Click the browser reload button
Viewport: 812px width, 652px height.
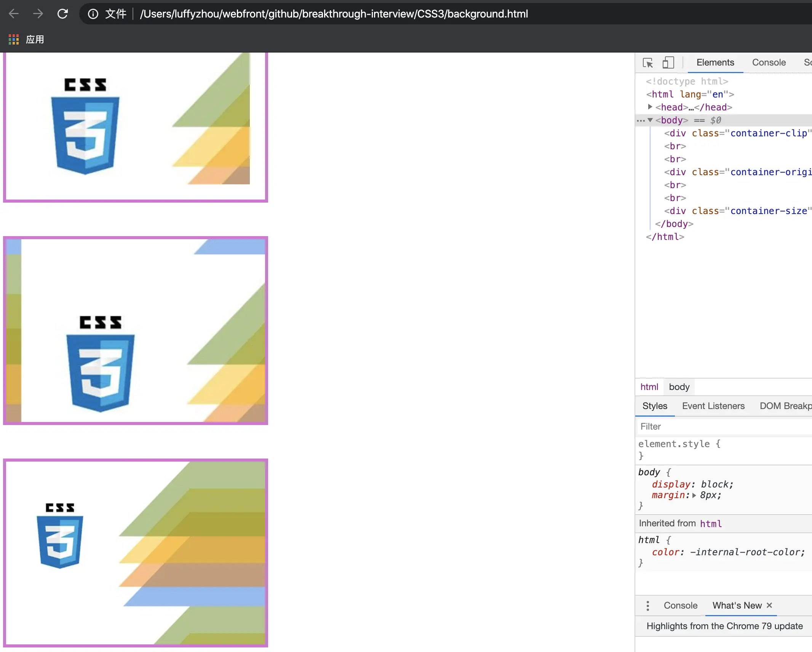(x=62, y=14)
